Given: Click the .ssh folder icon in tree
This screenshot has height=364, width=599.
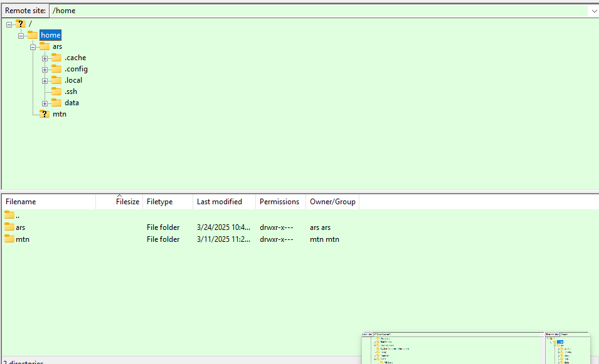Looking at the screenshot, I should click(56, 91).
